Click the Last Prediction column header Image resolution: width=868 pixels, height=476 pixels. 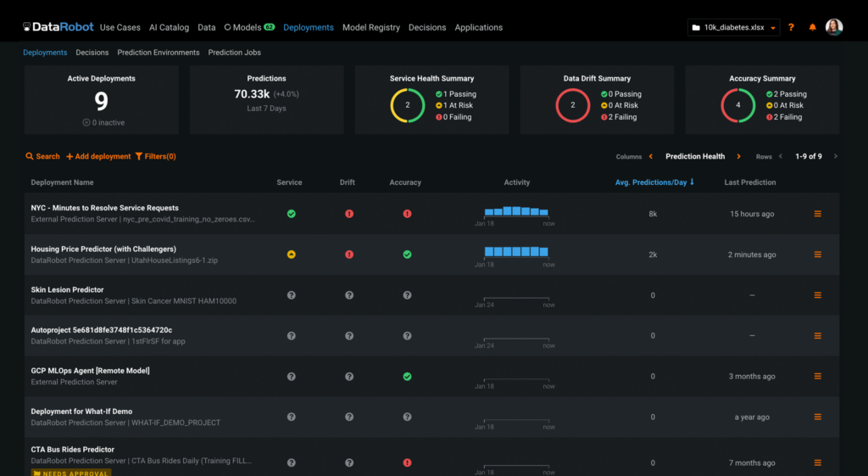pyautogui.click(x=750, y=182)
